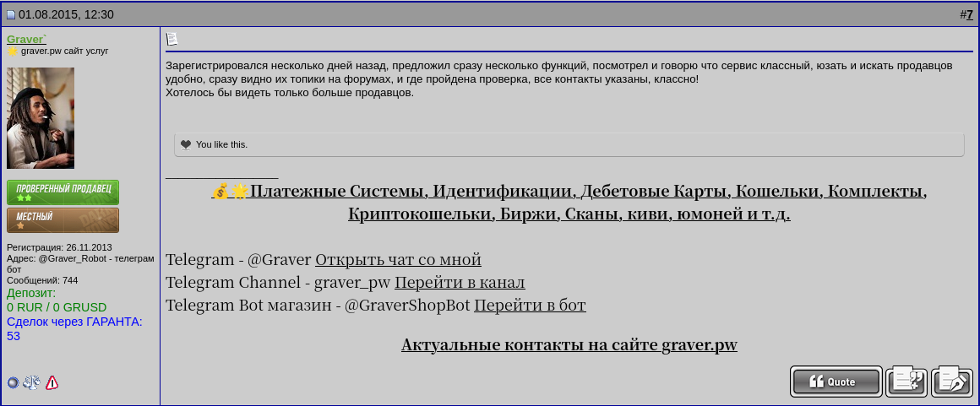Viewport: 980px width, 406px height.
Task: Open the Graver` user profile link
Action: 27,39
